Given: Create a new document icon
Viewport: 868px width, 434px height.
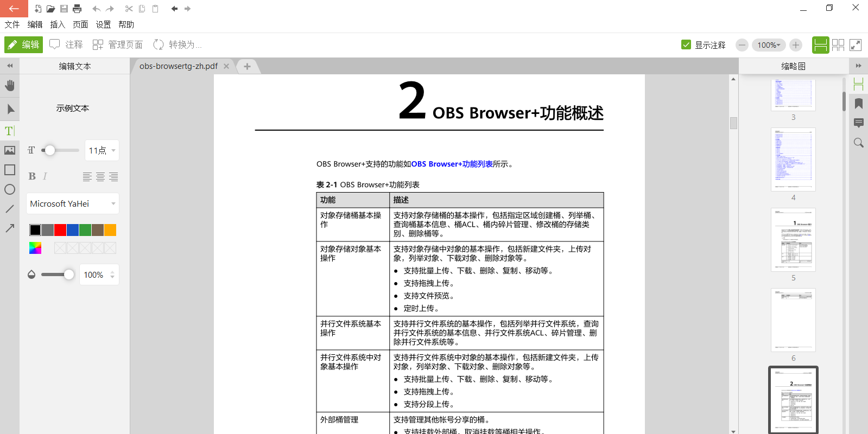Looking at the screenshot, I should [37, 9].
